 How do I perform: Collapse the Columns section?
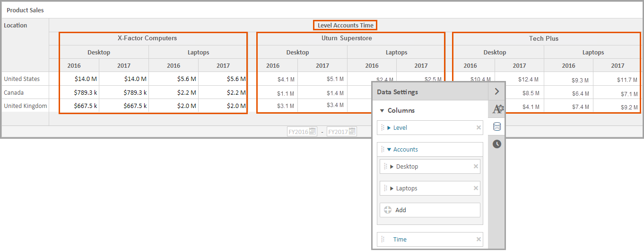382,110
